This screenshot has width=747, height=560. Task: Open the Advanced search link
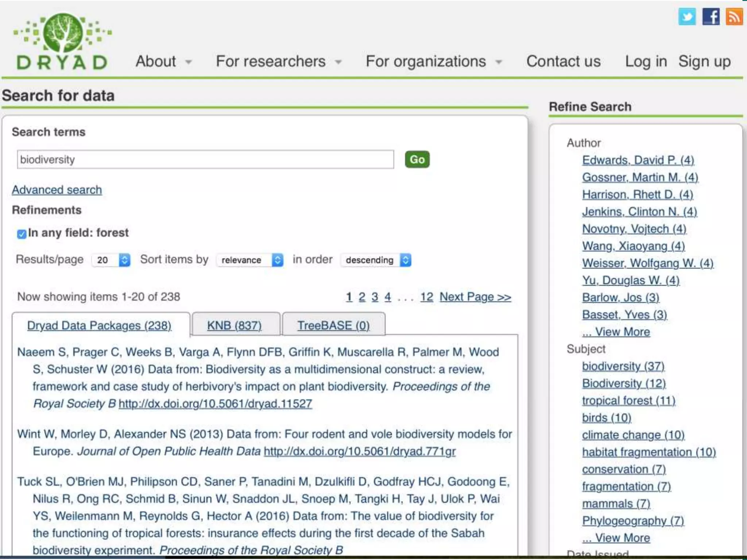point(57,190)
